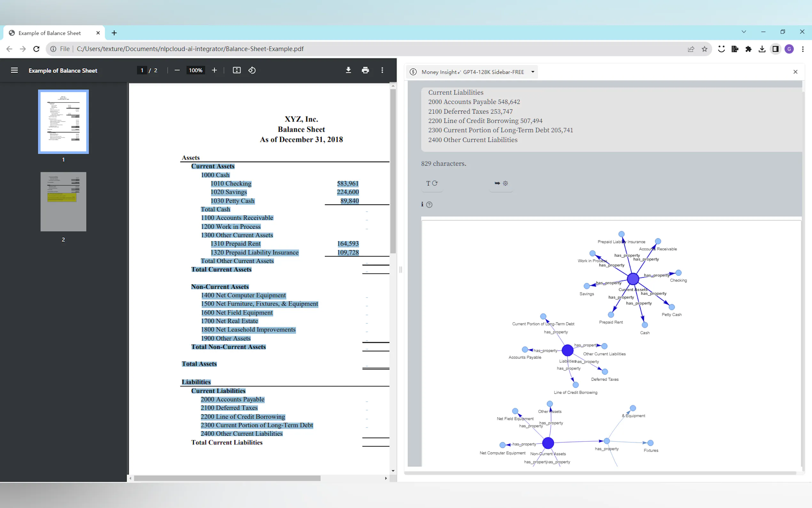Click the Current Assets graph node
The width and height of the screenshot is (812, 508).
[x=633, y=279]
